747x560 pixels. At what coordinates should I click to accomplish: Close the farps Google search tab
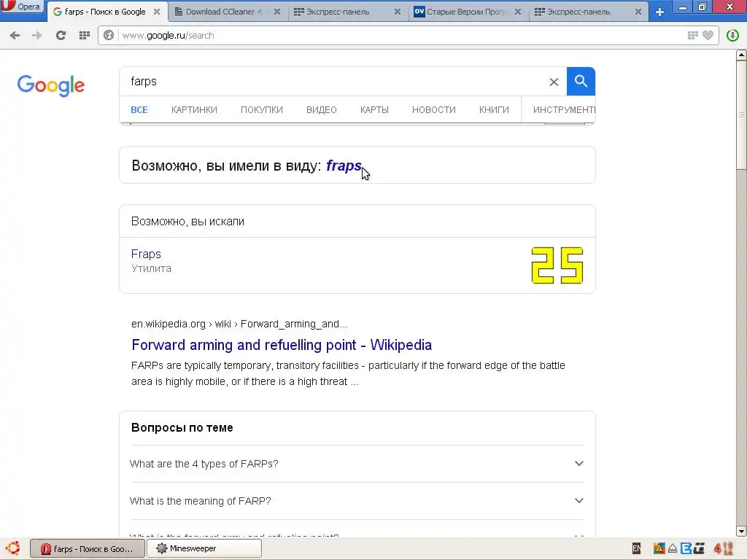click(157, 12)
